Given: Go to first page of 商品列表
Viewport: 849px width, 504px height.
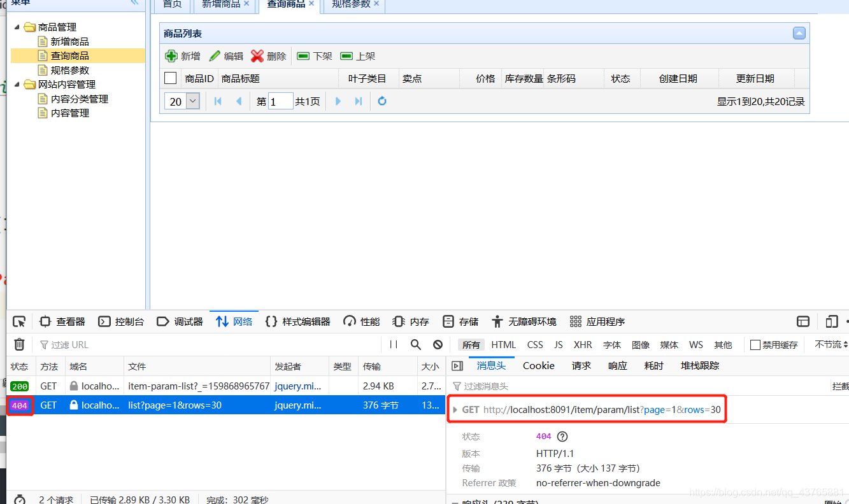Looking at the screenshot, I should [218, 101].
